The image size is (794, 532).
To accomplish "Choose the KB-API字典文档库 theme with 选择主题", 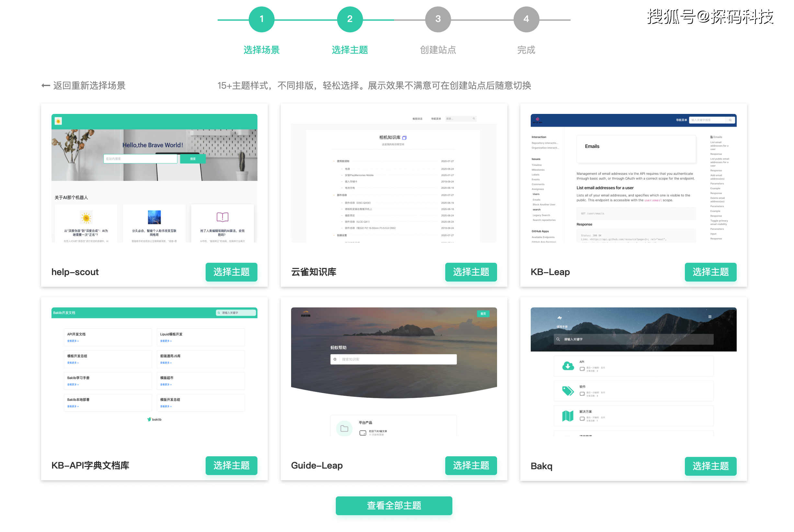I will (x=231, y=465).
